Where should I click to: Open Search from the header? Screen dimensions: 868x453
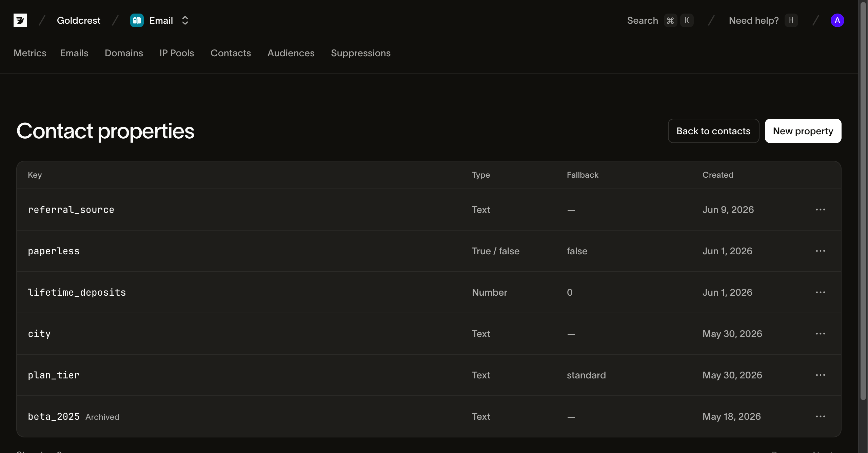coord(643,20)
